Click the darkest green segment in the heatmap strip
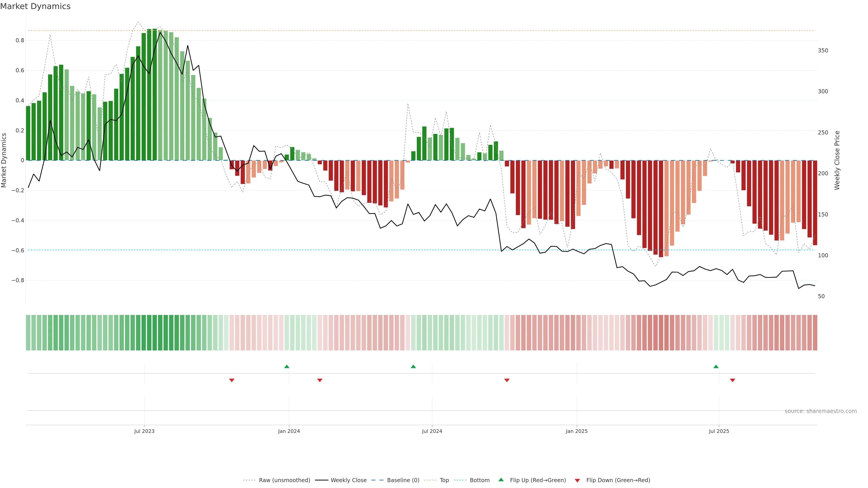The width and height of the screenshot is (868, 488). click(x=155, y=333)
